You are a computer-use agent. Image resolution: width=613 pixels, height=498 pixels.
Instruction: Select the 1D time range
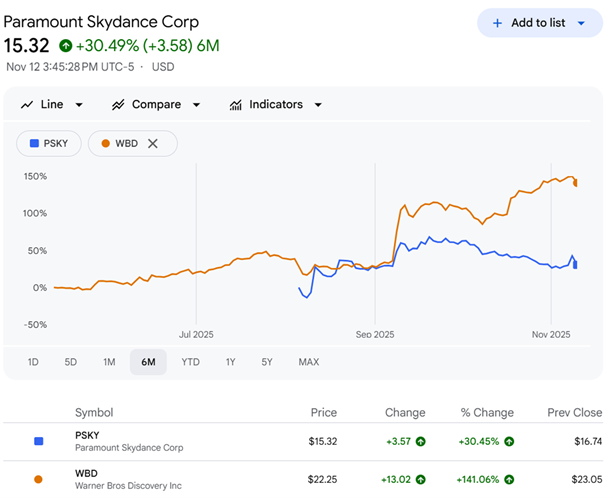(33, 362)
